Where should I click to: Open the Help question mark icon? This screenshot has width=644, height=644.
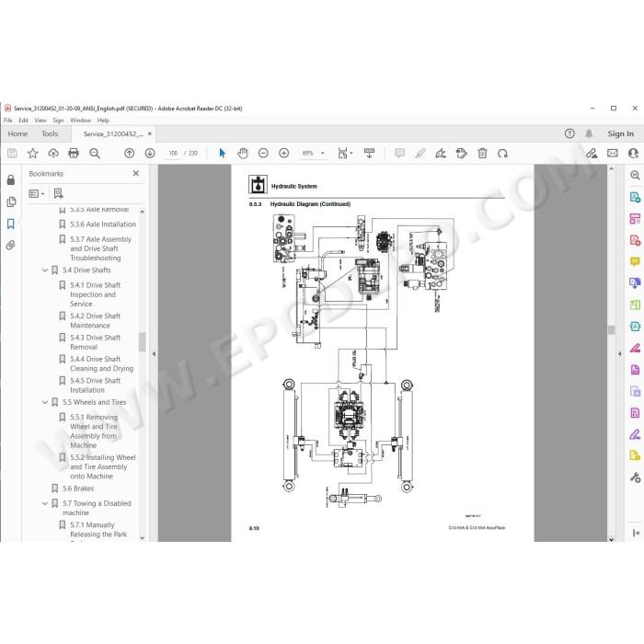tap(569, 133)
